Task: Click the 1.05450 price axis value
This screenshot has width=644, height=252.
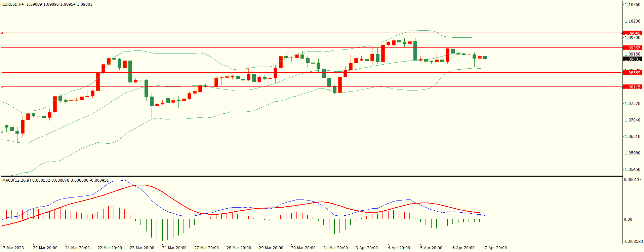Action: point(632,170)
